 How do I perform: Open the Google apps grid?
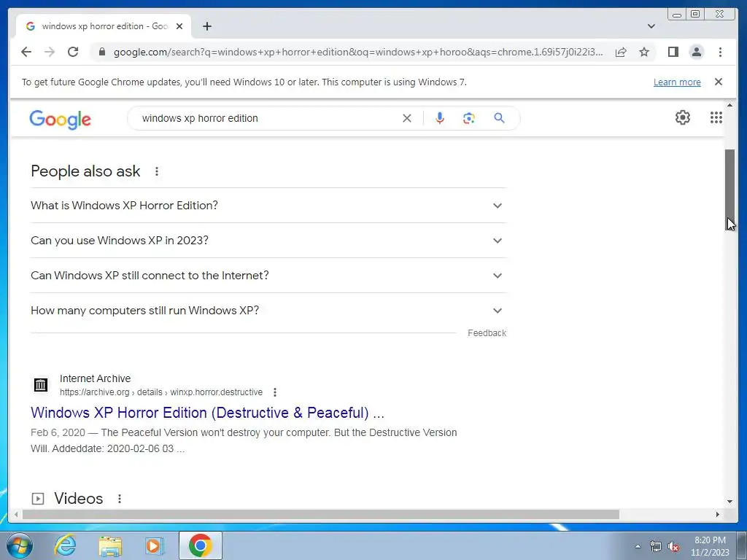[x=716, y=117]
